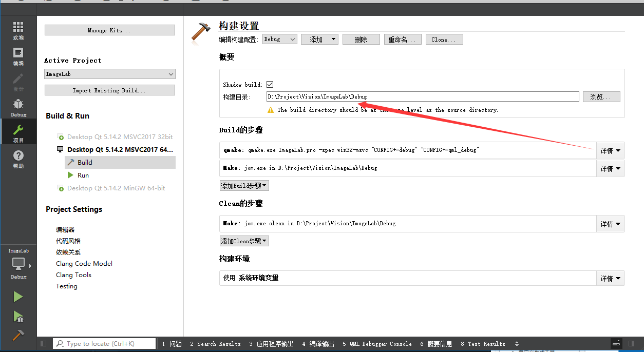The image size is (644, 352).
Task: Open the Active Project dropdown
Action: point(109,73)
